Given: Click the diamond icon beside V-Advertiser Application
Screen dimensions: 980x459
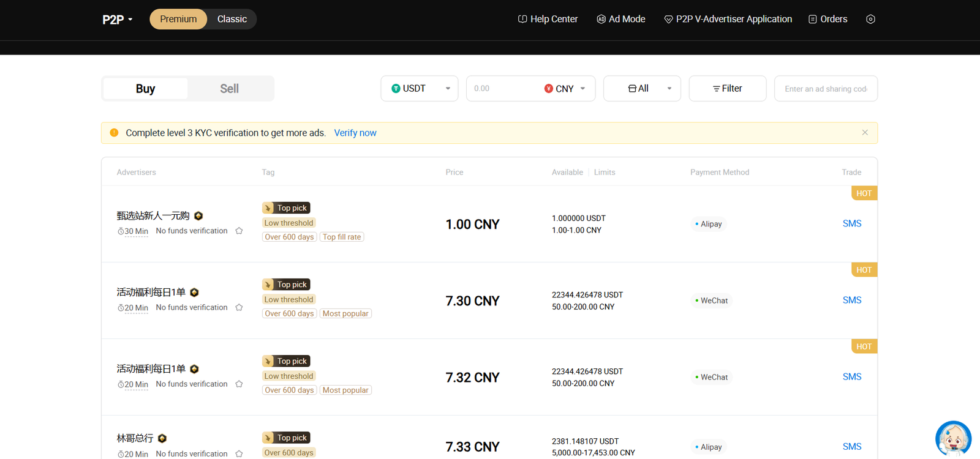Looking at the screenshot, I should 668,20.
